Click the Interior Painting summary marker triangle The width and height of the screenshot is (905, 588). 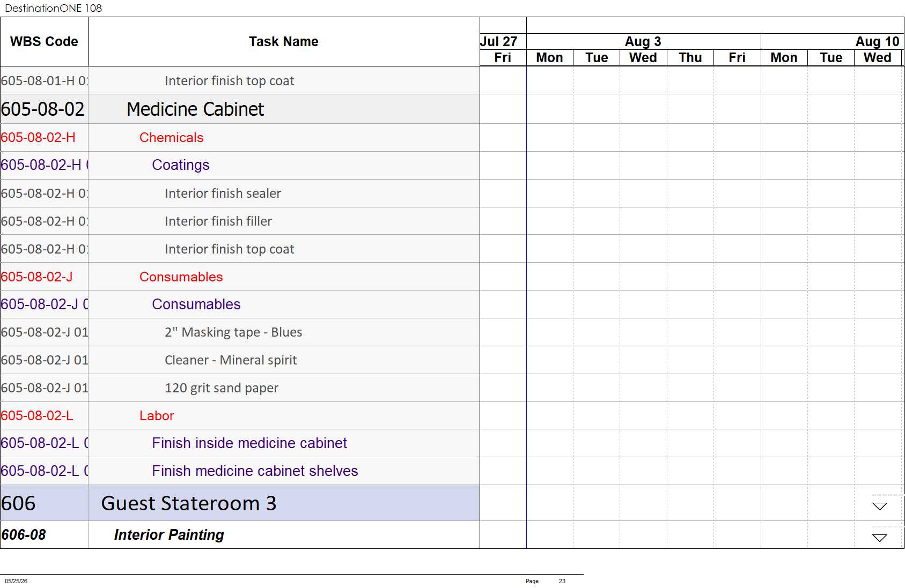click(x=879, y=538)
